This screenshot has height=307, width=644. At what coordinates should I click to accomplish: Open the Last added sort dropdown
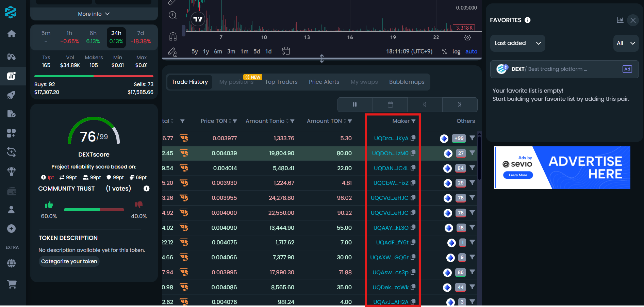pyautogui.click(x=517, y=43)
